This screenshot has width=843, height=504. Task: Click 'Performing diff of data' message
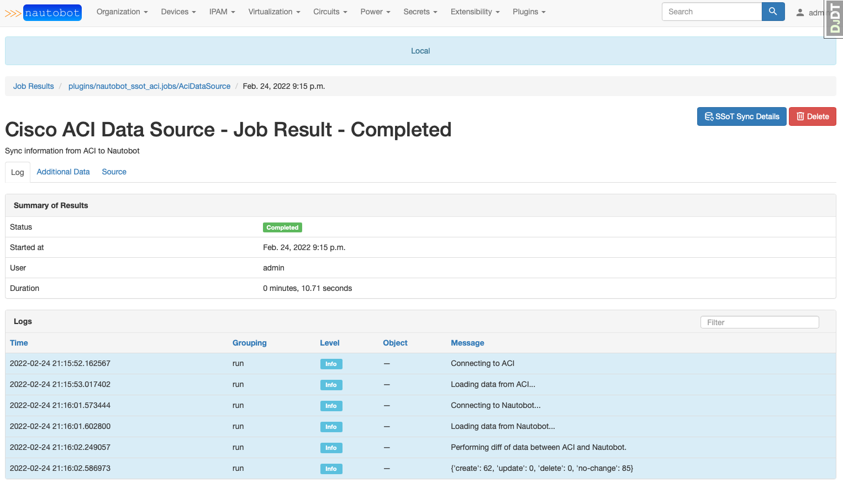click(x=539, y=447)
